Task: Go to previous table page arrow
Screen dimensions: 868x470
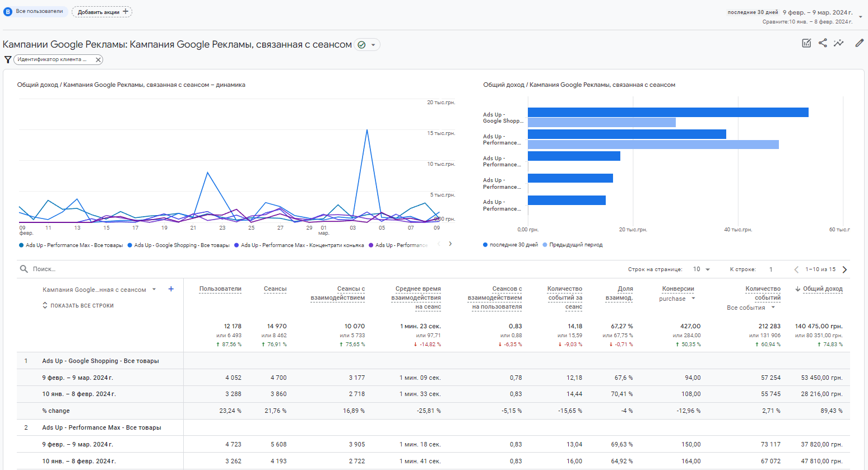Action: (x=796, y=269)
